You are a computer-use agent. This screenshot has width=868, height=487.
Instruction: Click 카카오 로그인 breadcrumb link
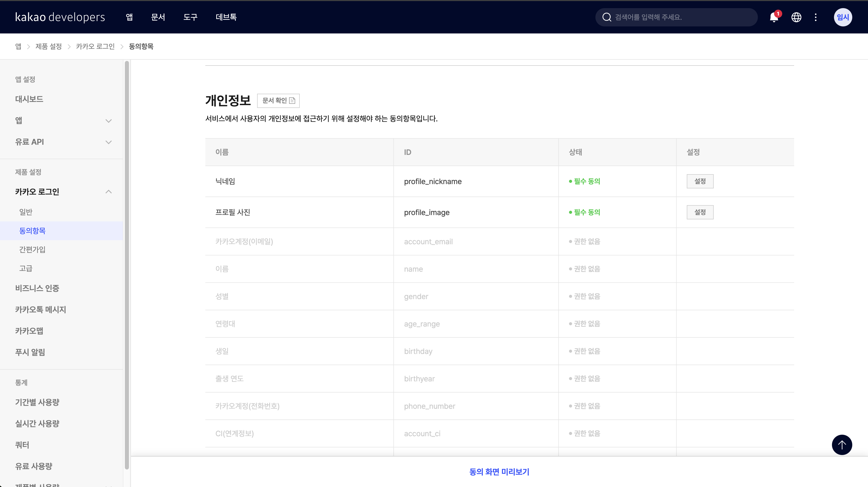[x=95, y=46]
